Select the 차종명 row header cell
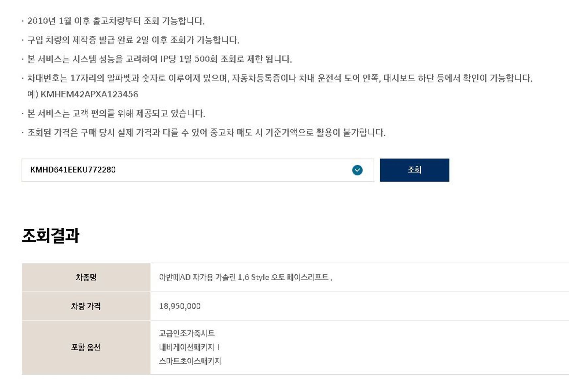The image size is (569, 392). [86, 277]
